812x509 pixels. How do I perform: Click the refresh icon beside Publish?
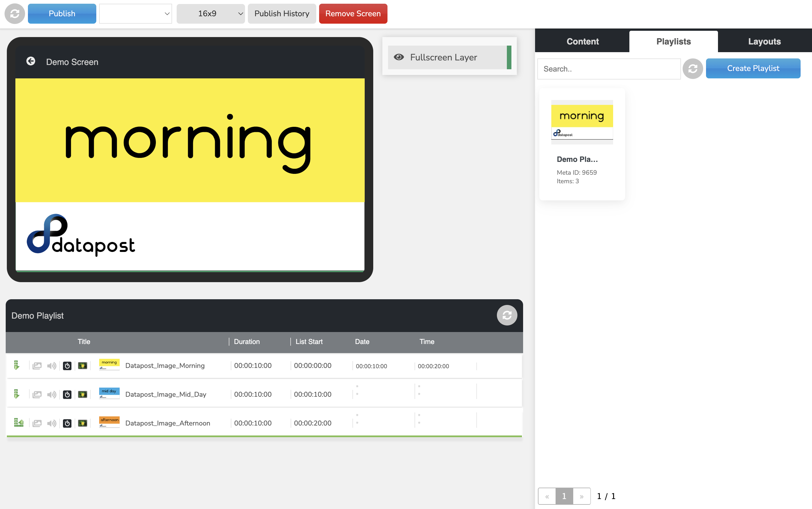click(x=15, y=13)
